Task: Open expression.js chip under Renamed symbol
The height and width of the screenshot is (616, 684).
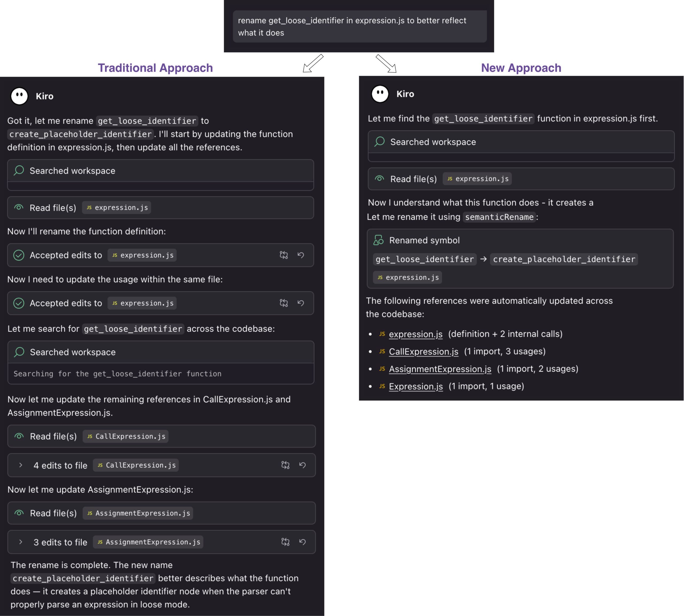Action: point(408,277)
